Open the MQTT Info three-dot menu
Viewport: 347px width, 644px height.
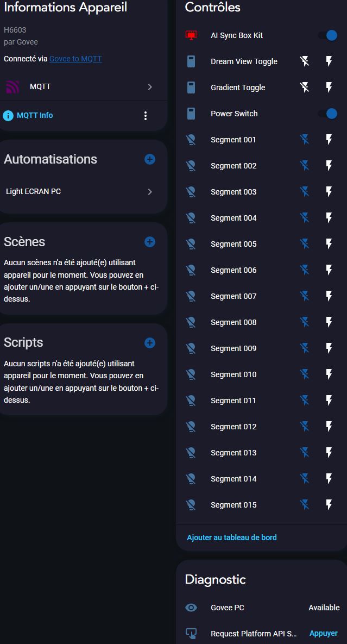[146, 116]
